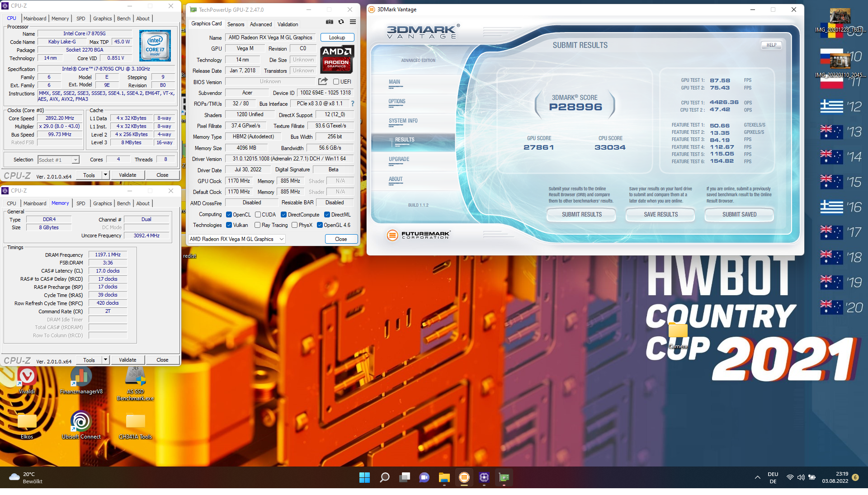The width and height of the screenshot is (868, 495).
Task: Open the weather widget
Action: (26, 477)
